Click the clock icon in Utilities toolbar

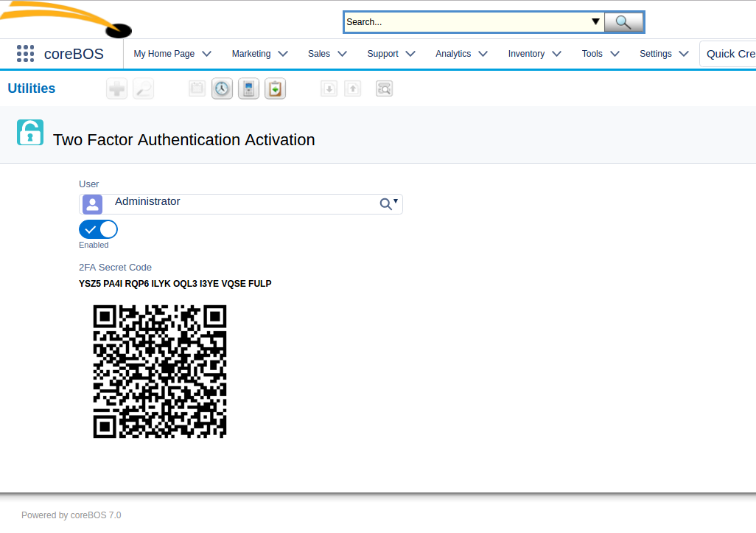pyautogui.click(x=222, y=89)
